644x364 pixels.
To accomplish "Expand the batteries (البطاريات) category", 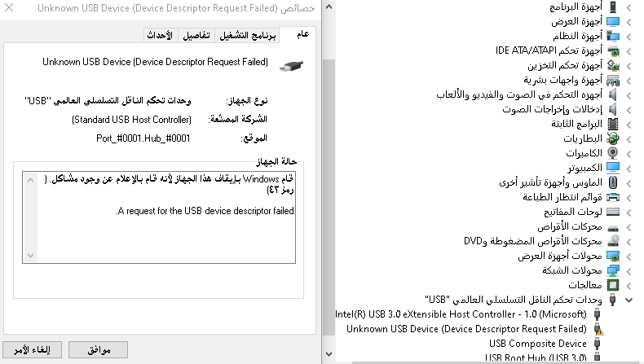I will pyautogui.click(x=629, y=139).
